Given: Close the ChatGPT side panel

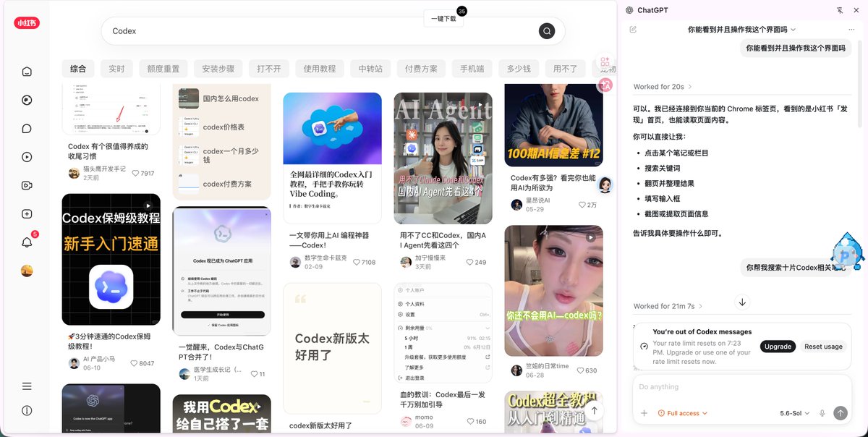Looking at the screenshot, I should [857, 10].
